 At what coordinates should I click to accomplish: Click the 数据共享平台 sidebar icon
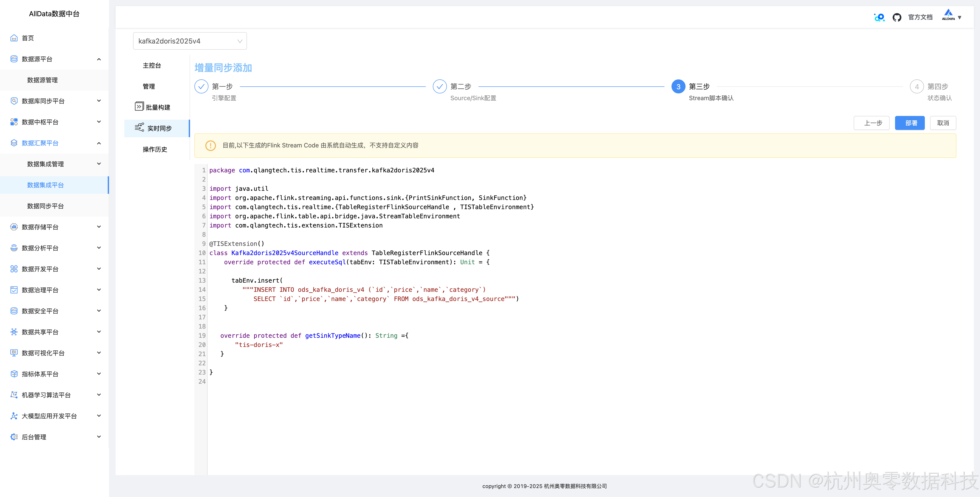click(x=14, y=332)
